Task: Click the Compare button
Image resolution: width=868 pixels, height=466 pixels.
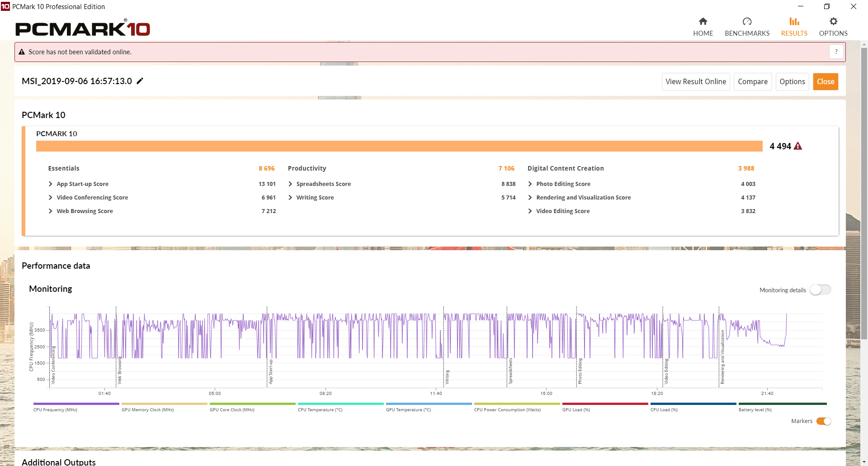Action: [x=753, y=81]
